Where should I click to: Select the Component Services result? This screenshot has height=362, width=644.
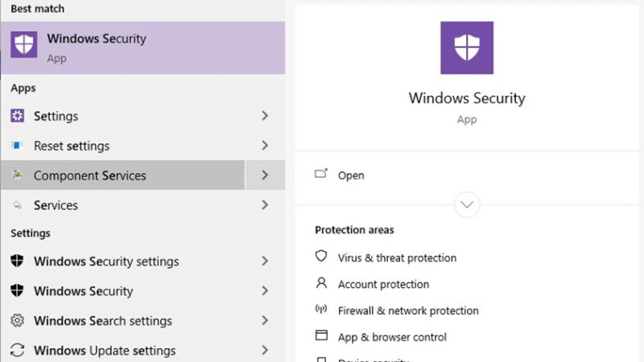coord(123,175)
